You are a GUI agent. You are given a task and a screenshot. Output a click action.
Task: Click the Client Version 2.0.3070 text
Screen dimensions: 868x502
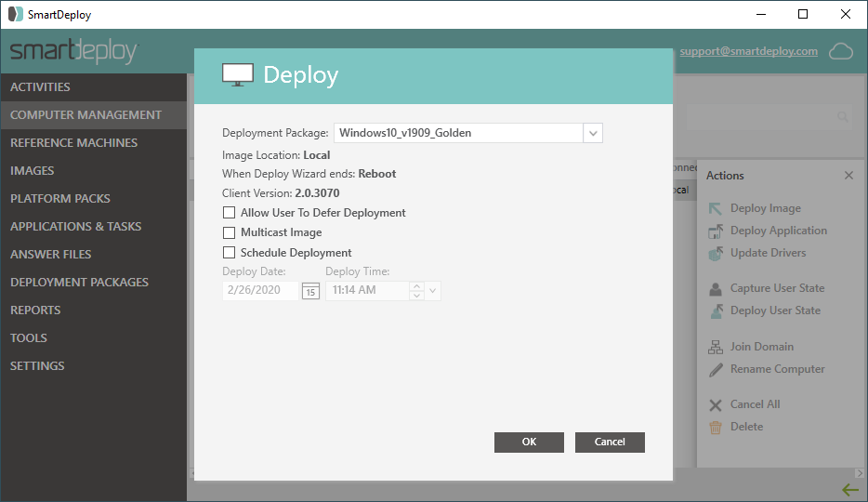coord(281,193)
